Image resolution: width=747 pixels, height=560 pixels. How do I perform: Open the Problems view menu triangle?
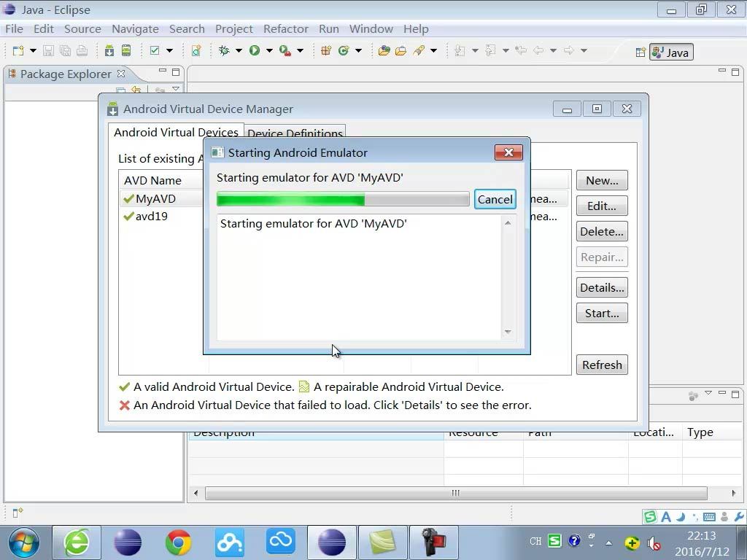(x=708, y=393)
